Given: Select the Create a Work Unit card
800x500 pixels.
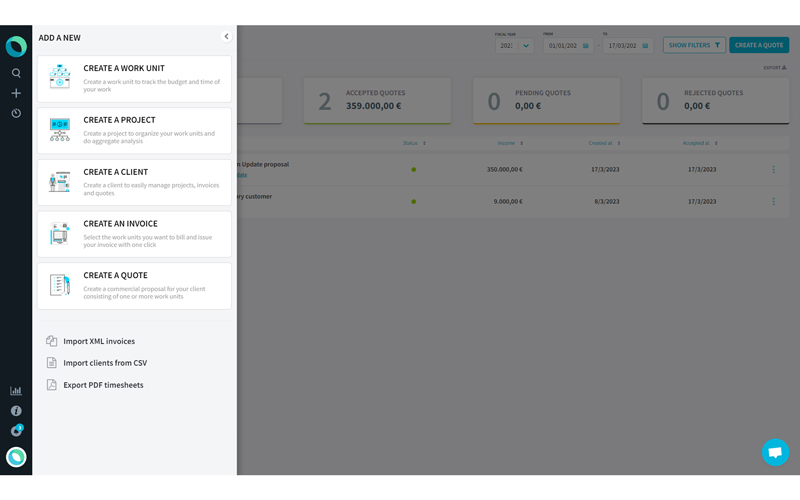Looking at the screenshot, I should (134, 79).
